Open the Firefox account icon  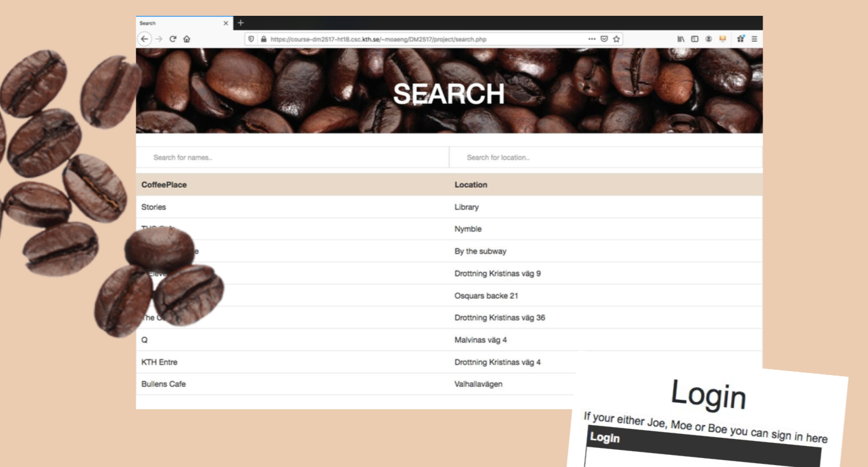coord(709,39)
